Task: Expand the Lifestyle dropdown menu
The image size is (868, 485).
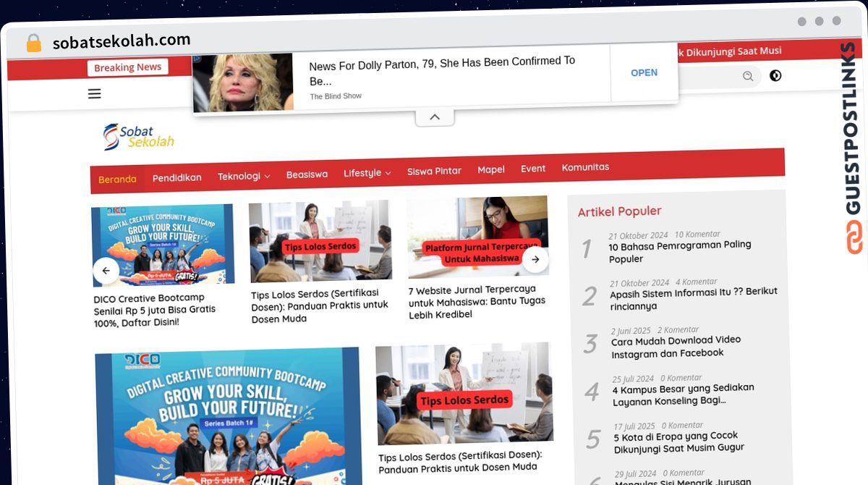Action: coord(367,173)
